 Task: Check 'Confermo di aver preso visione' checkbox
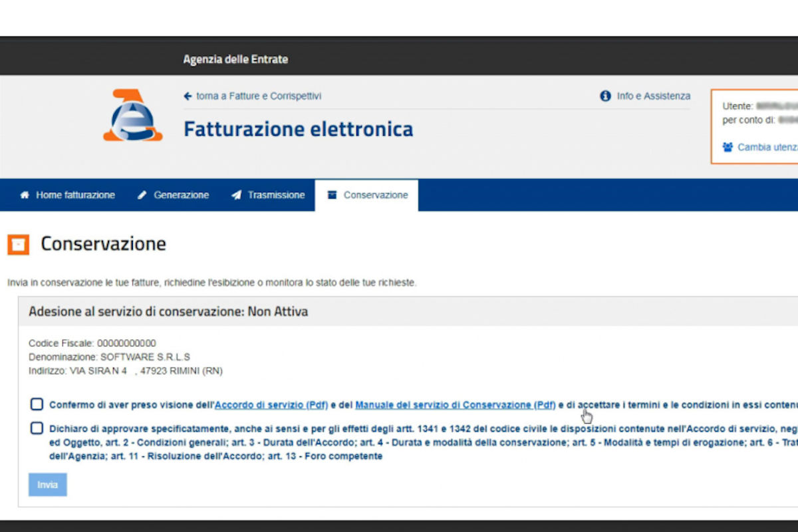point(37,404)
